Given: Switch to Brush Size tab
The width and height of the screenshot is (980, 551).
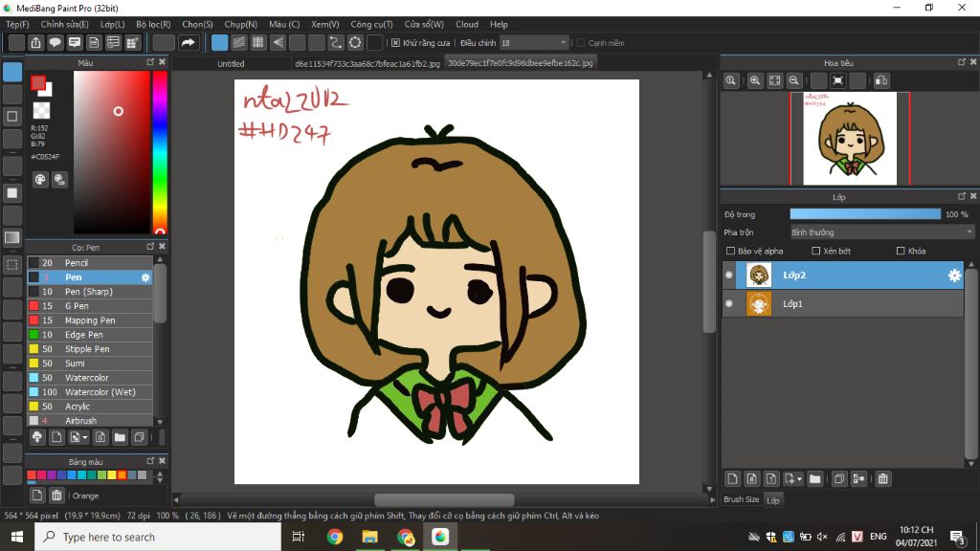Looking at the screenshot, I should click(x=742, y=499).
